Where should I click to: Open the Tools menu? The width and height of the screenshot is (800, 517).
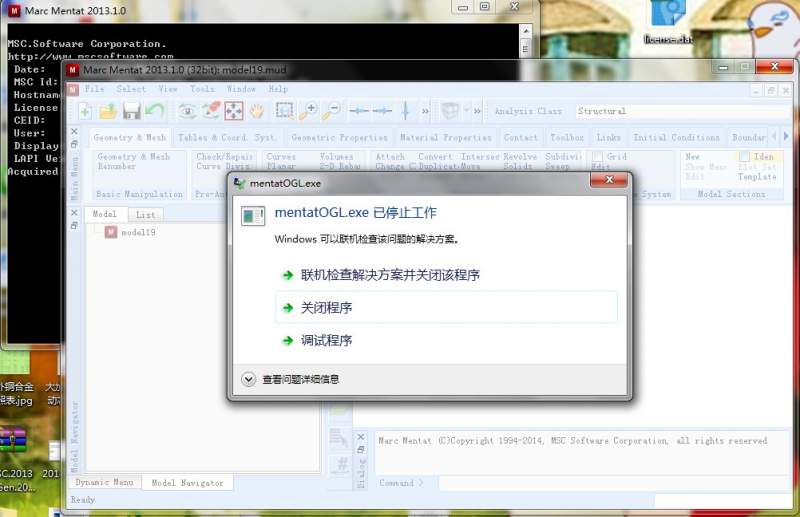pyautogui.click(x=202, y=89)
